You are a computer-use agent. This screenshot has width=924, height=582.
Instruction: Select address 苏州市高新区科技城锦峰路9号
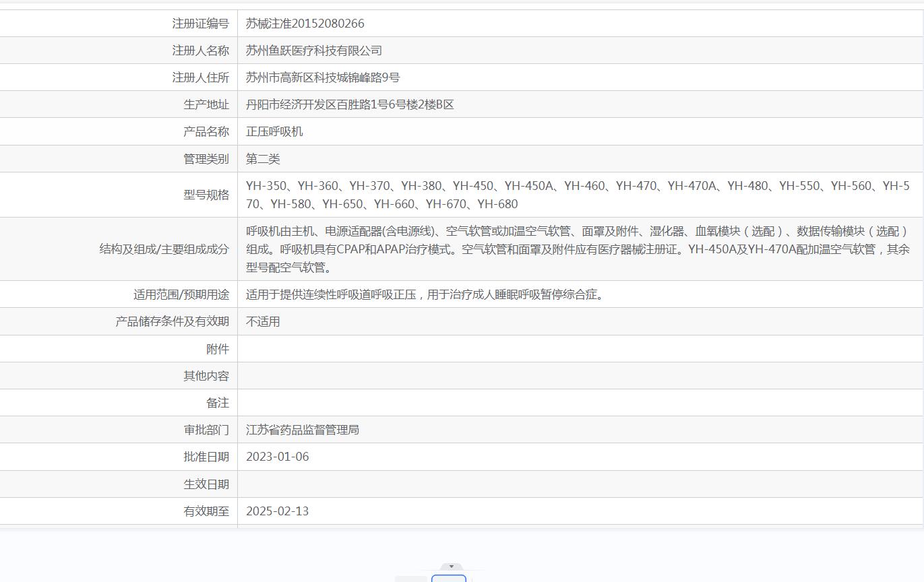tap(323, 77)
